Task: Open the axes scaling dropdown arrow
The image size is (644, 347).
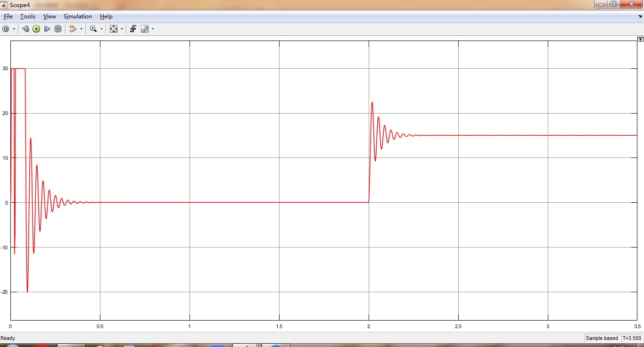Action: click(x=122, y=29)
